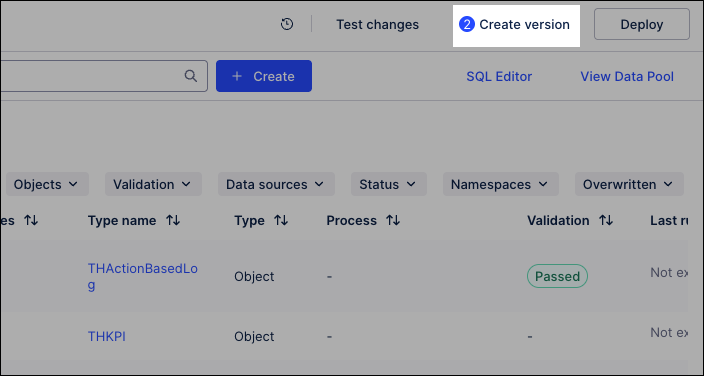Viewport: 704px width, 376px height.
Task: Click the search magnifier icon
Action: pyautogui.click(x=191, y=76)
